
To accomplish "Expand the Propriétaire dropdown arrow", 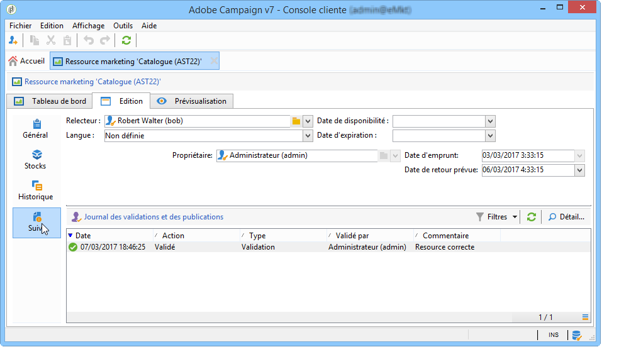I will [x=395, y=156].
